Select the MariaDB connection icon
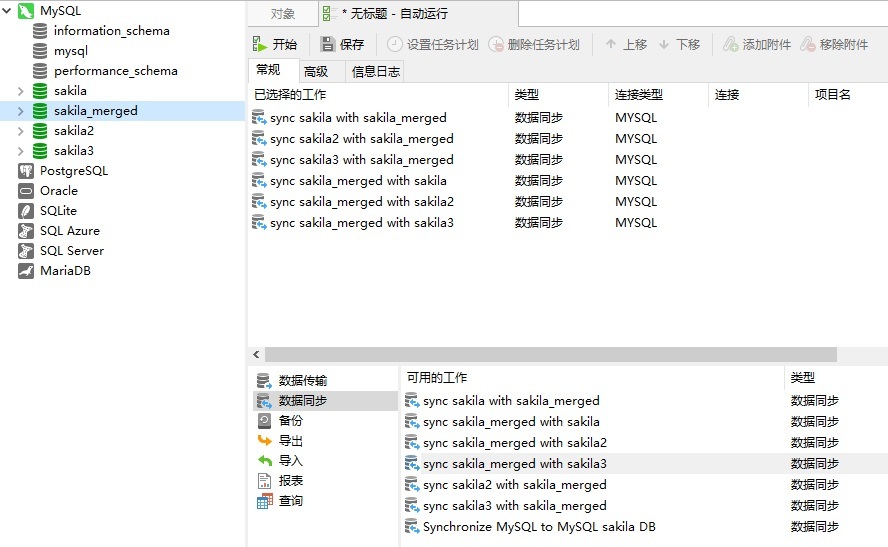This screenshot has width=888, height=547. coord(25,271)
